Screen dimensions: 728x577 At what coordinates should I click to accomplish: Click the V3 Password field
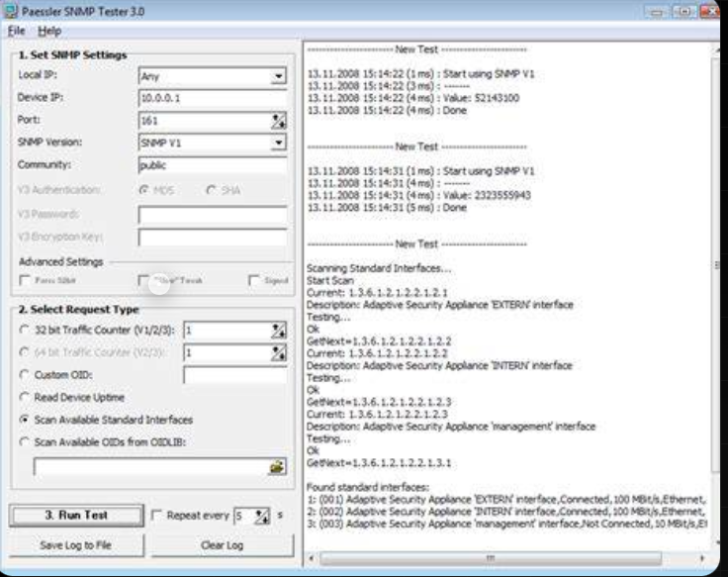pos(213,215)
